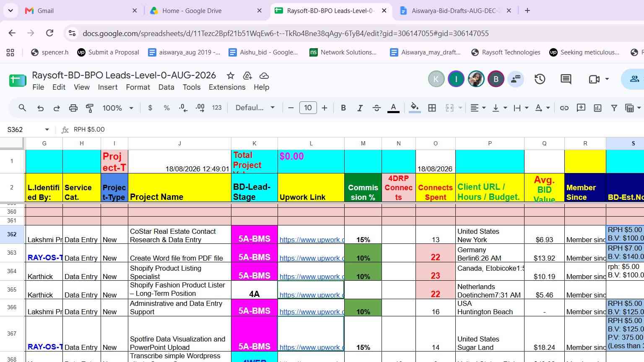The image size is (644, 362).
Task: Open the Default font dropdown
Action: pyautogui.click(x=255, y=108)
